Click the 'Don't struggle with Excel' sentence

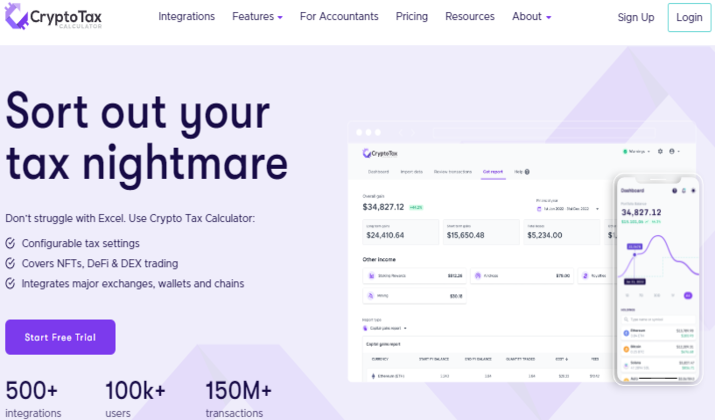[130, 218]
